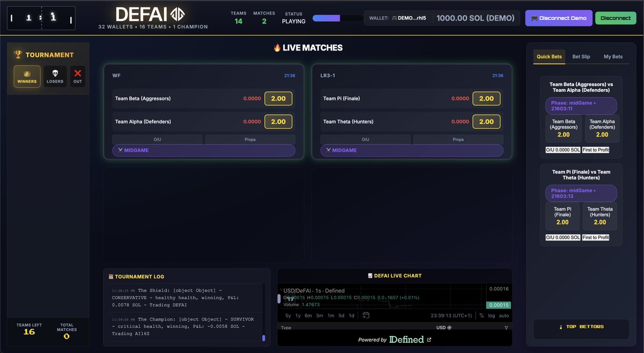The width and height of the screenshot is (644, 353).
Task: Click the crossed swords icon in WF Midgame bar
Action: [120, 150]
